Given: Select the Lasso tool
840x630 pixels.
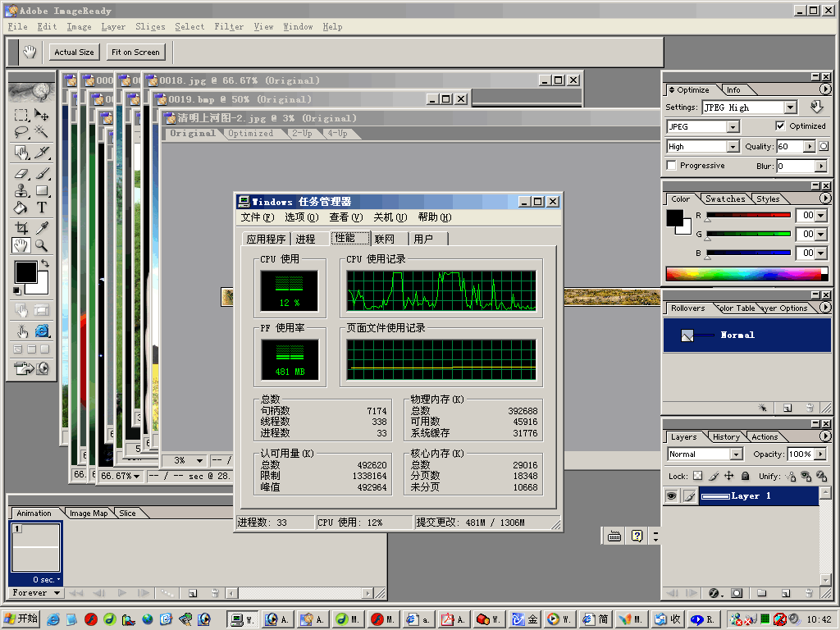Looking at the screenshot, I should coord(21,132).
